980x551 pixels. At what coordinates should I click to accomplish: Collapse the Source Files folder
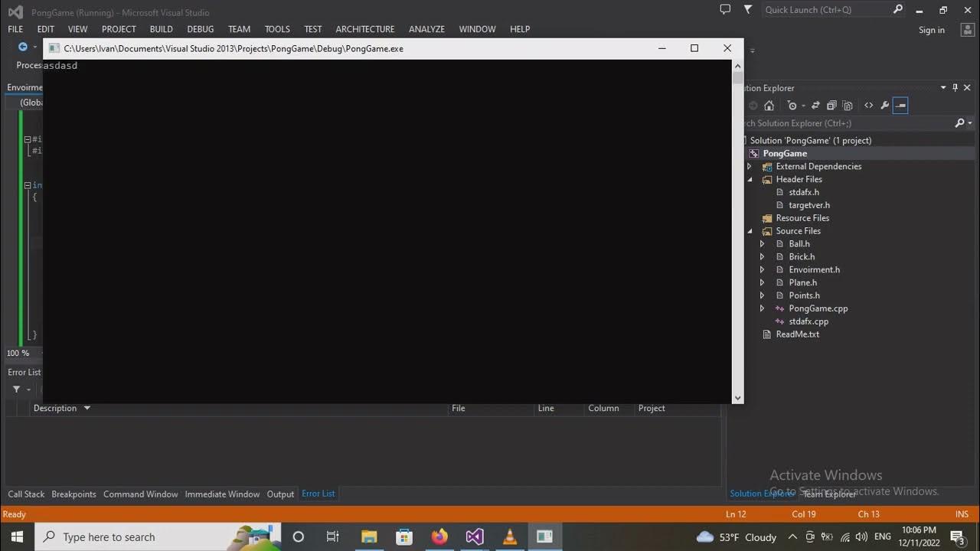click(x=750, y=231)
